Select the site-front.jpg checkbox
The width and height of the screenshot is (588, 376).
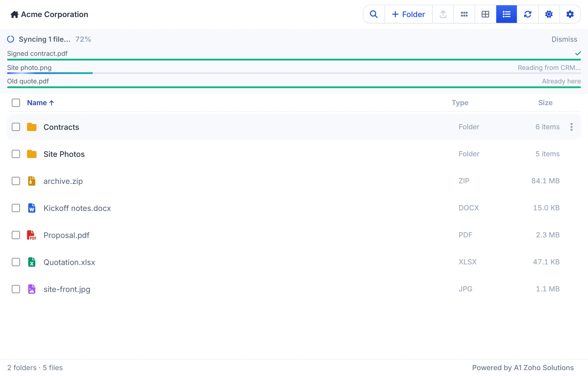16,289
